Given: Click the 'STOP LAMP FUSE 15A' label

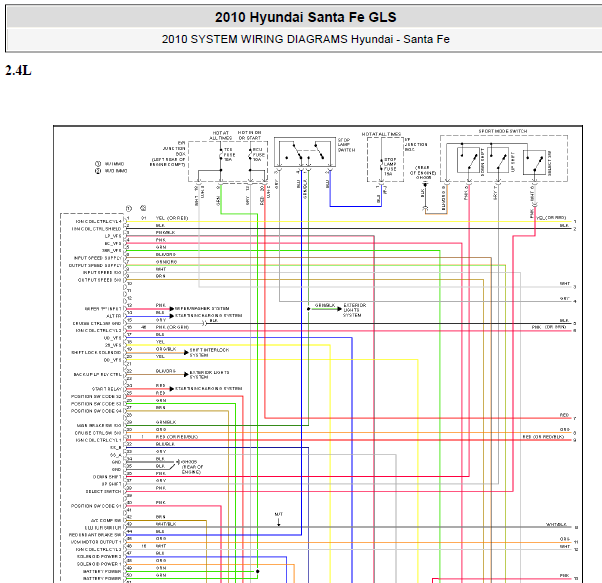Looking at the screenshot, I should pos(390,167).
